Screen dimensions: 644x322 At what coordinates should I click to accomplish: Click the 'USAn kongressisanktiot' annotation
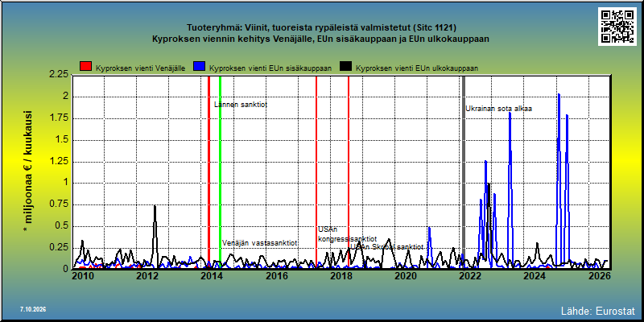click(348, 234)
